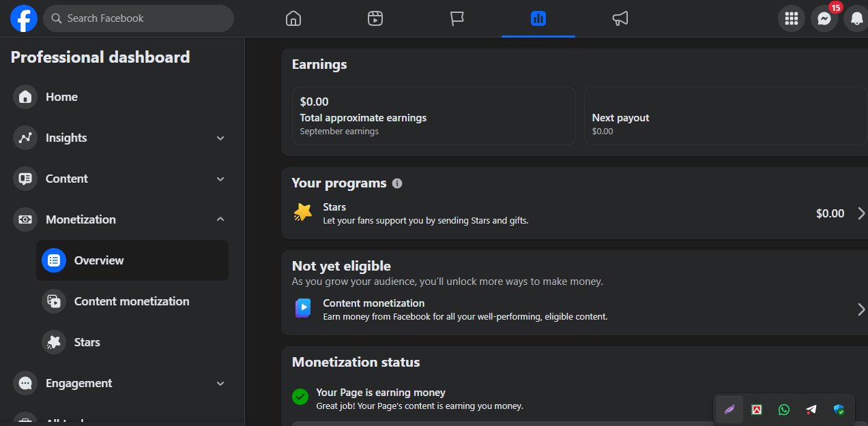Screen dimensions: 868x426
Task: Open Messenger with 15 unread messages
Action: pyautogui.click(x=824, y=18)
